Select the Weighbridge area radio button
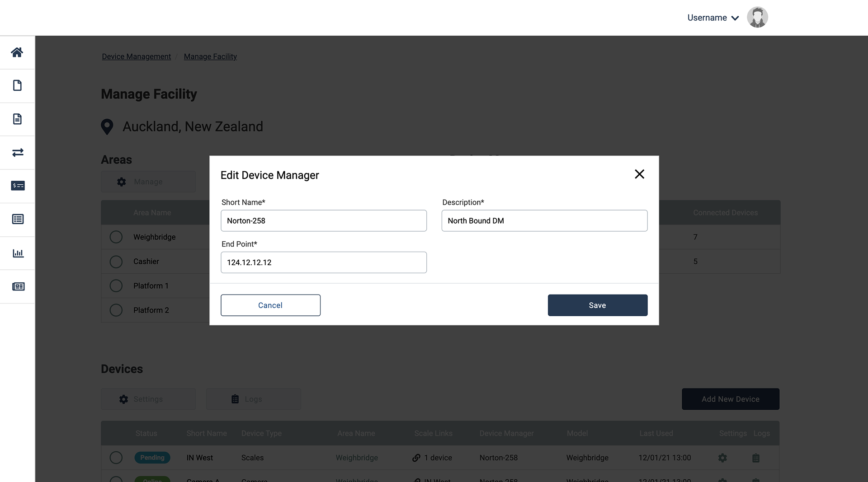 116,237
